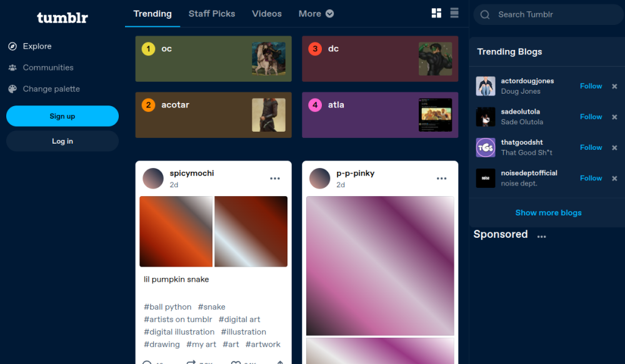625x364 pixels.
Task: Follow noisedeptofficial blog
Action: (591, 178)
